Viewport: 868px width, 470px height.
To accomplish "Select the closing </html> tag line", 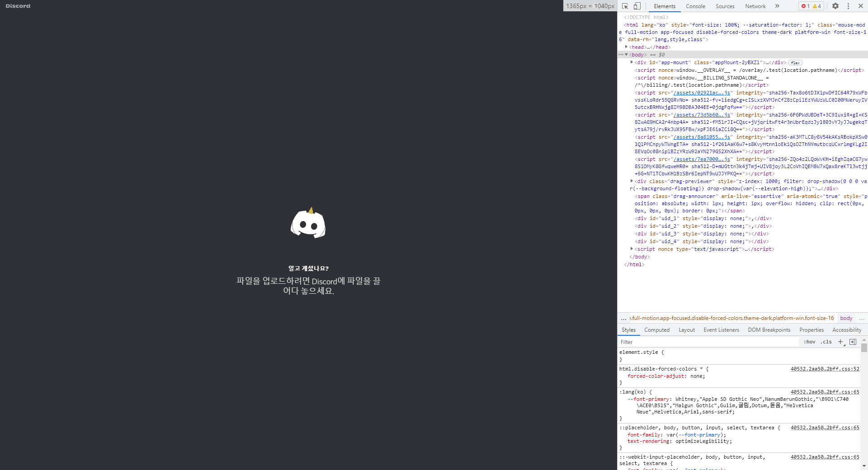I will coord(634,264).
